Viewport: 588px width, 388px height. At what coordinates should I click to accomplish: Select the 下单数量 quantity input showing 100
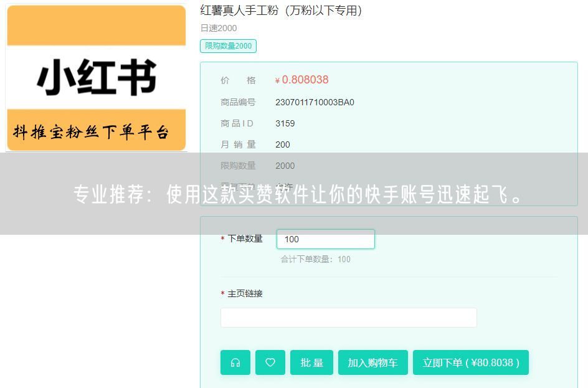click(x=325, y=239)
